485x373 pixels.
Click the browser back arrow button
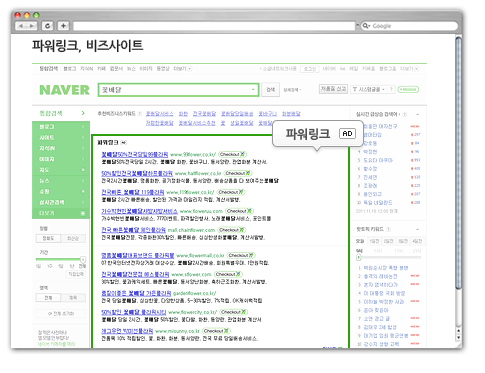point(21,26)
